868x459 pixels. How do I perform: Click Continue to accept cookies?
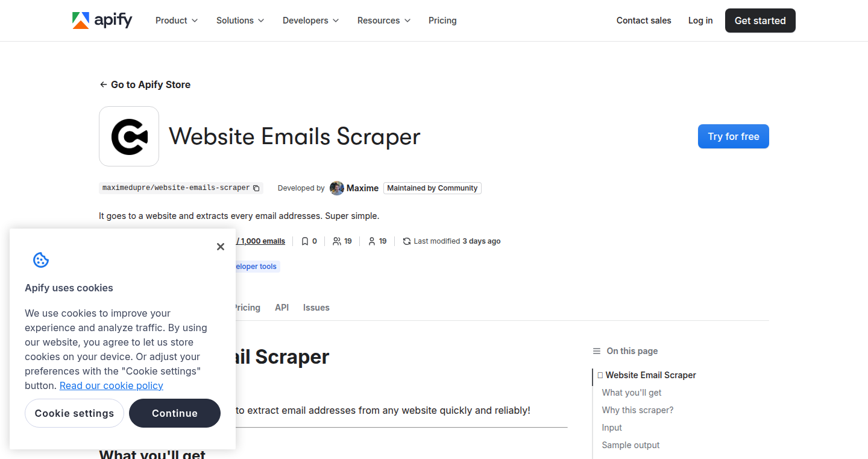pos(175,413)
